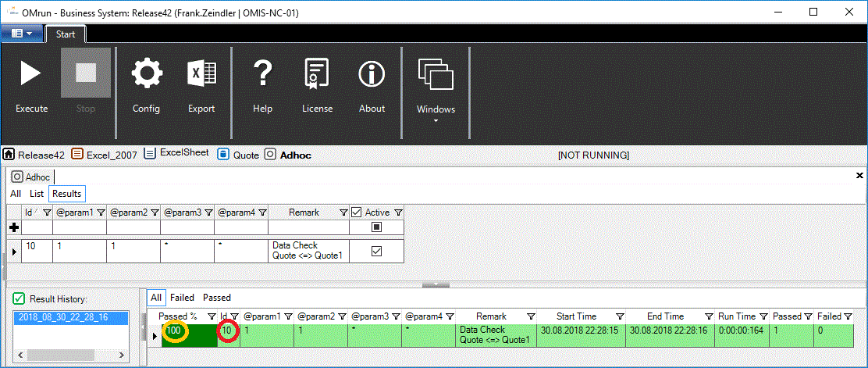Click Data Check remark in upper grid
Image resolution: width=868 pixels, height=368 pixels.
tap(309, 251)
